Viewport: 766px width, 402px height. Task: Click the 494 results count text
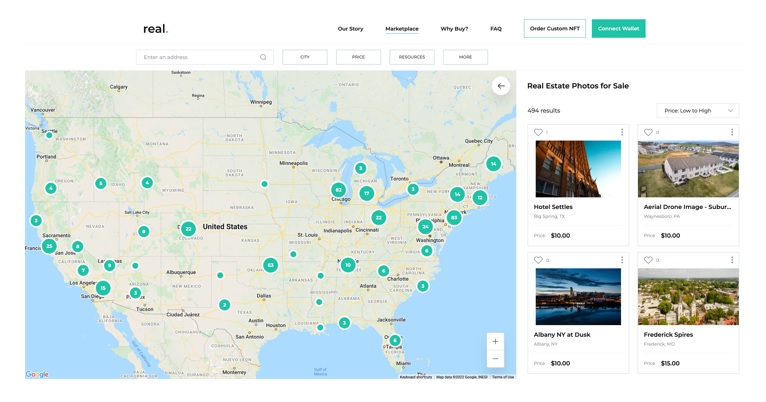544,111
